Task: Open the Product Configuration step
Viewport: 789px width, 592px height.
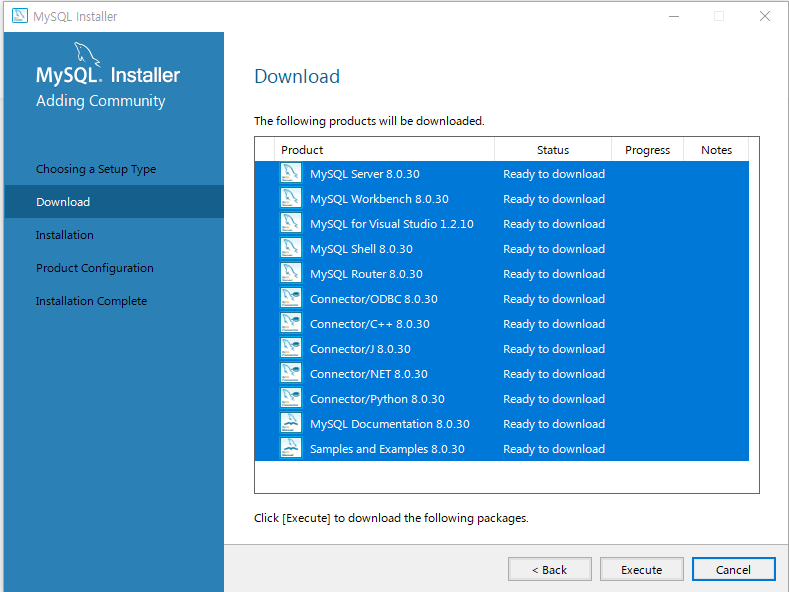Action: click(x=95, y=268)
